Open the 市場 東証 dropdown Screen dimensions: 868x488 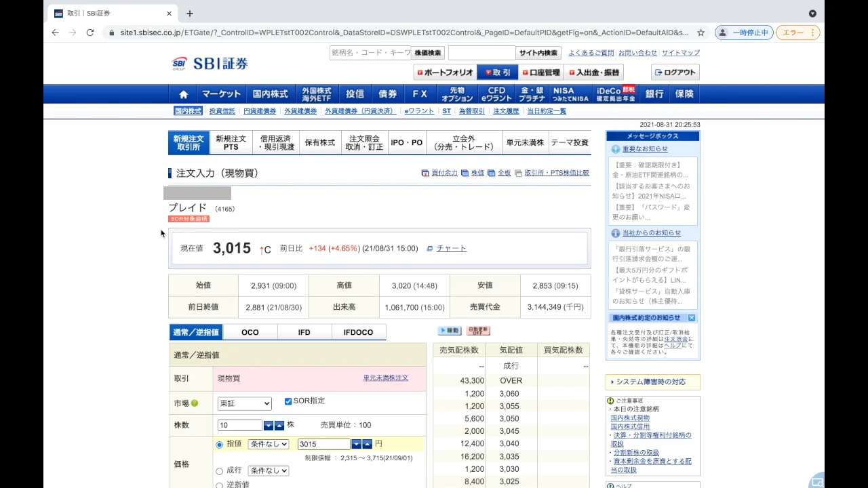point(244,403)
